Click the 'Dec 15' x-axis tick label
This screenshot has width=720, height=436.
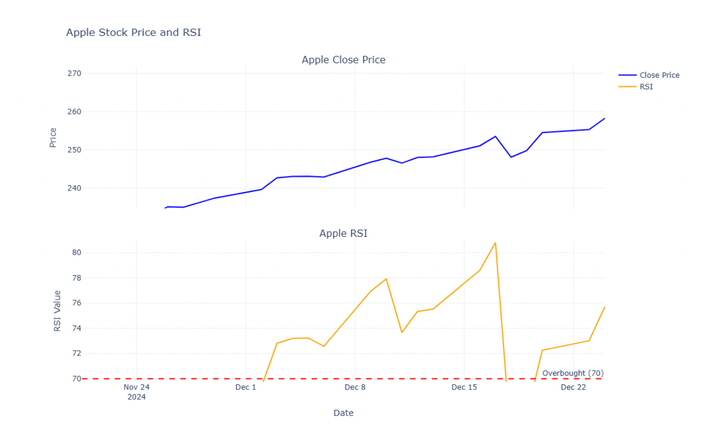(x=464, y=387)
